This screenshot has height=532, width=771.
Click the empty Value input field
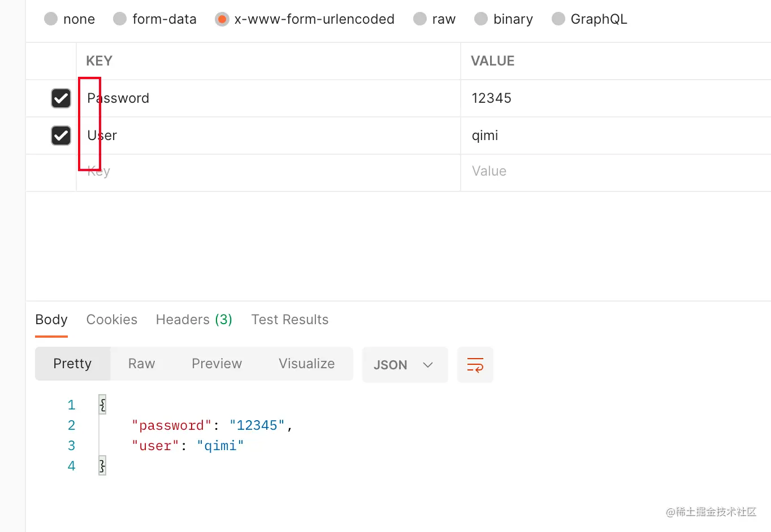coord(616,173)
